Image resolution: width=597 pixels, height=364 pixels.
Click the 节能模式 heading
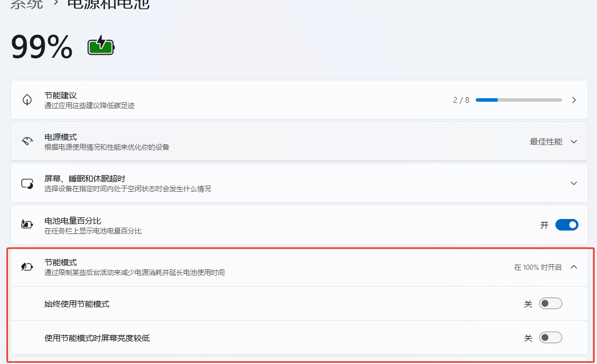tap(61, 262)
